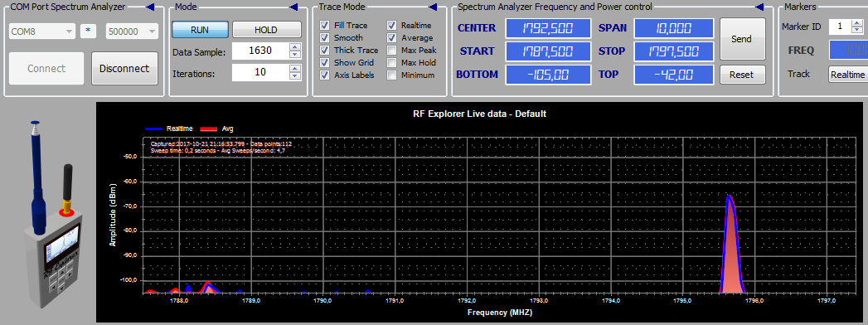Open the COM8 port dropdown
Image resolution: width=868 pixels, height=325 pixels.
(42, 32)
